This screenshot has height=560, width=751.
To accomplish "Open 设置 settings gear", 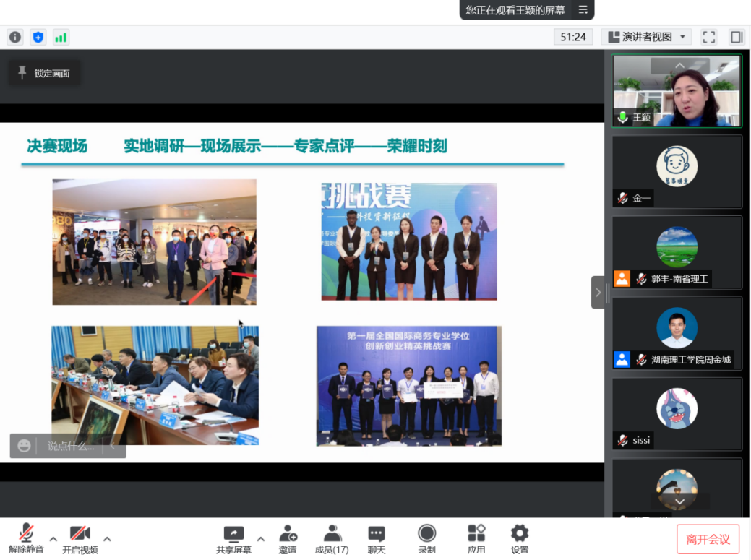I will [520, 539].
